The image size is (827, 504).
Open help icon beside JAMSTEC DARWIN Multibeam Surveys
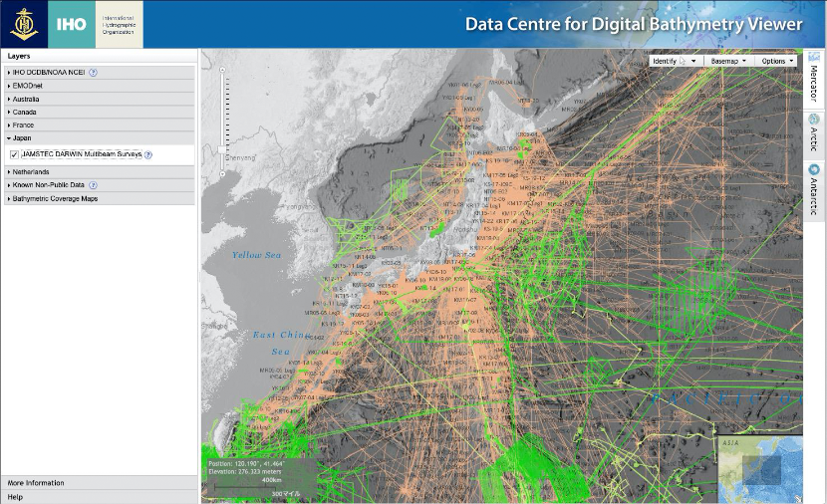(148, 155)
